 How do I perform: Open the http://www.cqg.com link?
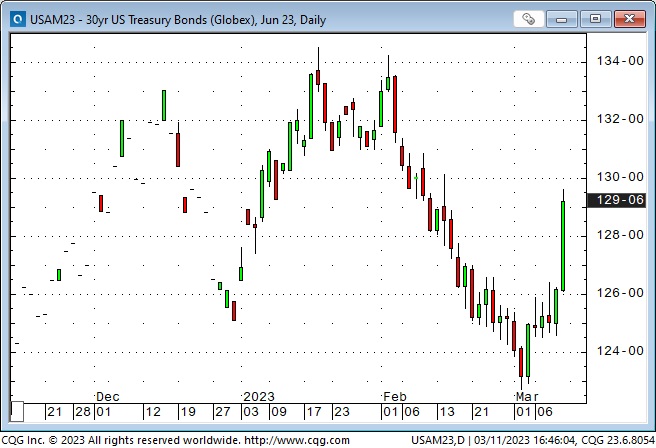pos(297,440)
